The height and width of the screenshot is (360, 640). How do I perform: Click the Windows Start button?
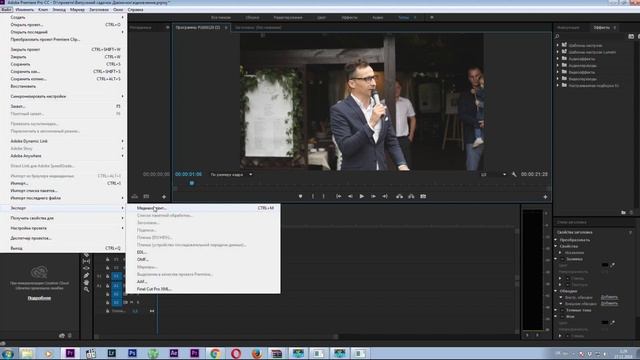[x=7, y=353]
